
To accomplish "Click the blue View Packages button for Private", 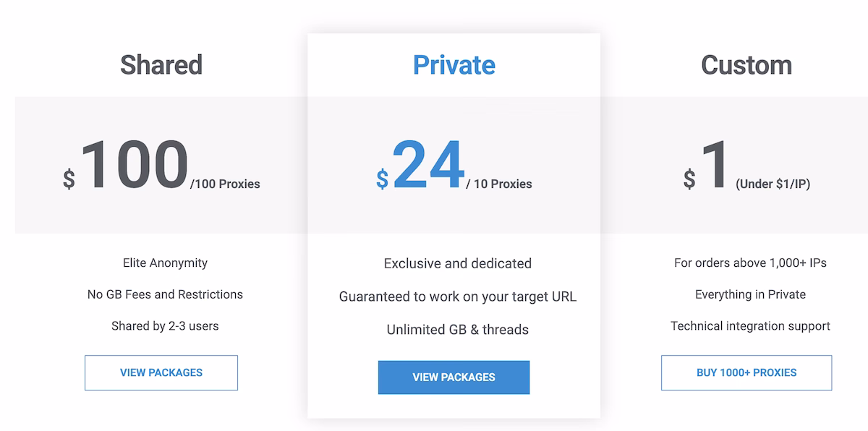I will coord(454,377).
